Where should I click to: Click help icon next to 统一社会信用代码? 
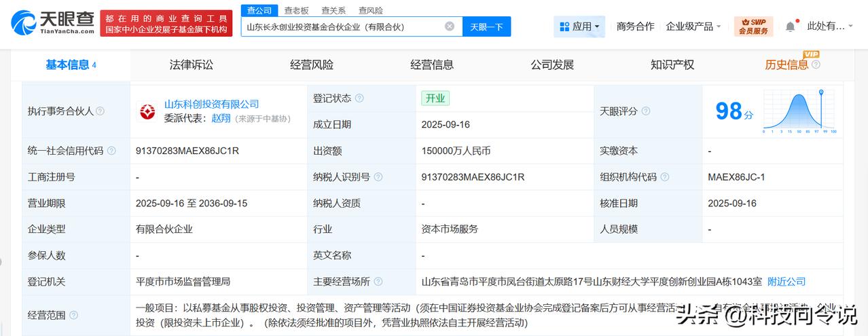[111, 151]
